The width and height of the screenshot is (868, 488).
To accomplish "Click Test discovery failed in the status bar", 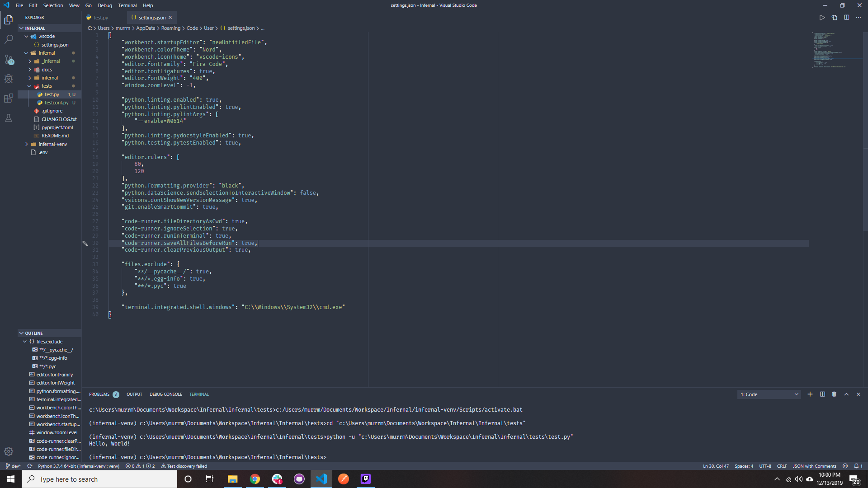I will click(x=184, y=466).
